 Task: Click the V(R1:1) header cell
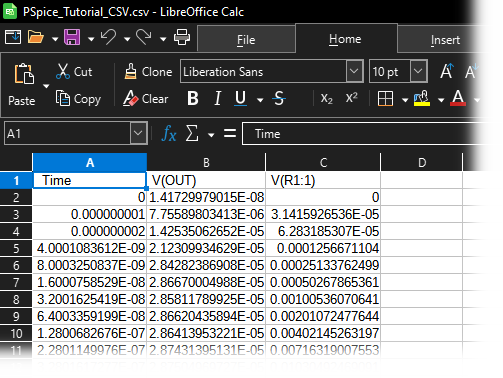coord(323,181)
